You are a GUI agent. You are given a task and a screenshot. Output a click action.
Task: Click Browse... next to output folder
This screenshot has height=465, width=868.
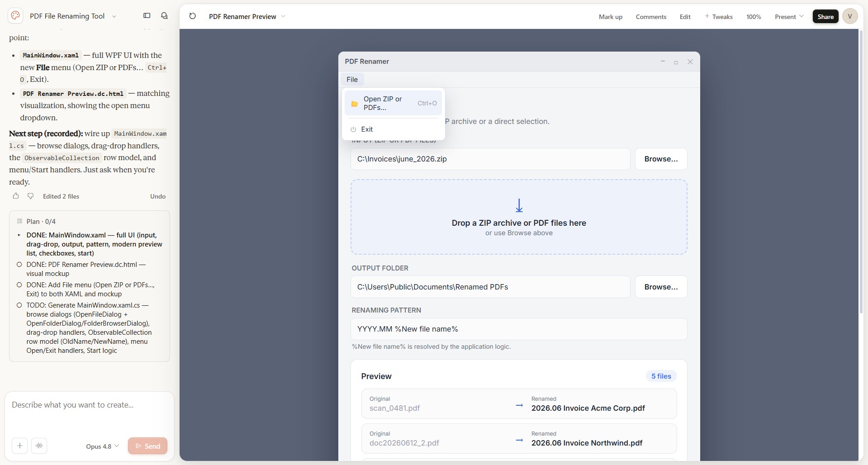pyautogui.click(x=661, y=287)
